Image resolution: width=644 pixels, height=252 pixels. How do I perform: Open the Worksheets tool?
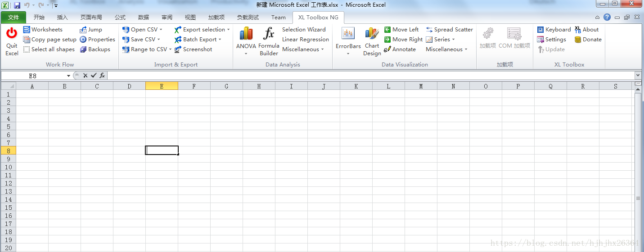(x=43, y=29)
